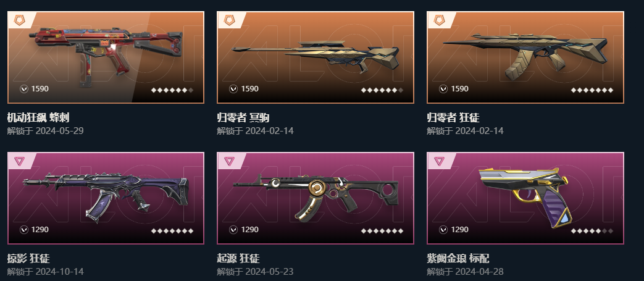Click the orange tier badge on 归零者 冥驹 card
Screen dimensions: 644x281
pyautogui.click(x=229, y=20)
